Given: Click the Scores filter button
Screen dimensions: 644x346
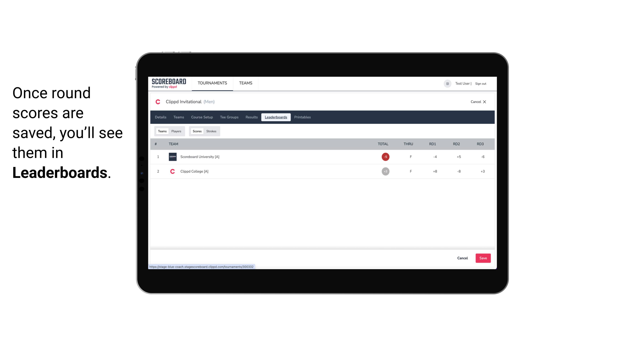Looking at the screenshot, I should pos(197,131).
